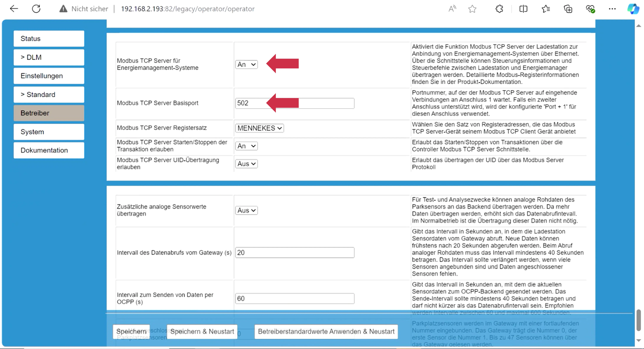Go to the Dokumentation menu item
Viewport: 644px width, 349px height.
click(x=49, y=150)
